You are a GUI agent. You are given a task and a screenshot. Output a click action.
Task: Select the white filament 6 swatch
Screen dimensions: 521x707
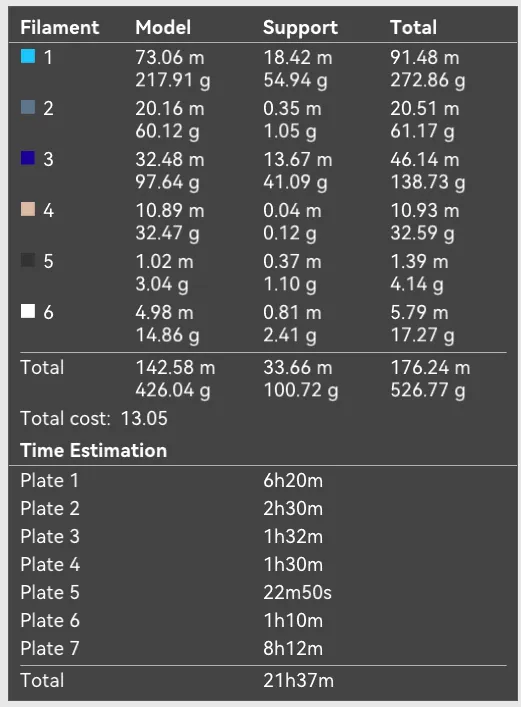pyautogui.click(x=28, y=311)
